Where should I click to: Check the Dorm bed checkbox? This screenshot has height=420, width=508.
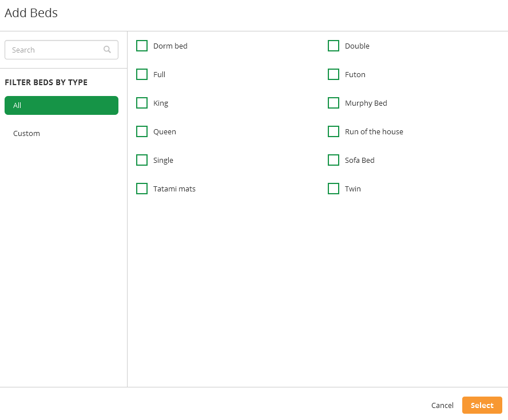[142, 46]
